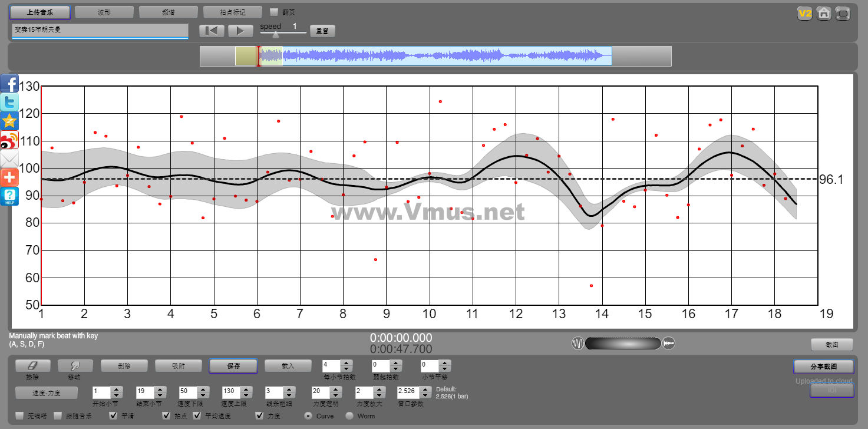Click the fullscreen screen icon at top right
The height and width of the screenshot is (429, 868).
843,13
